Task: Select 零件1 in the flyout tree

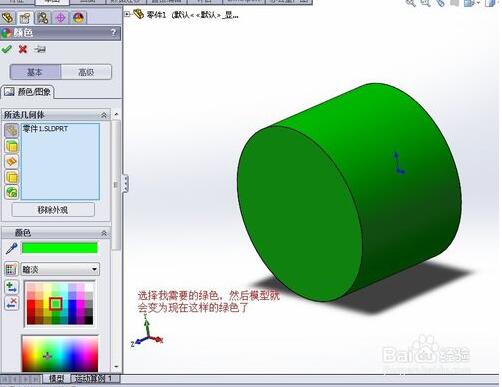Action: pos(157,15)
